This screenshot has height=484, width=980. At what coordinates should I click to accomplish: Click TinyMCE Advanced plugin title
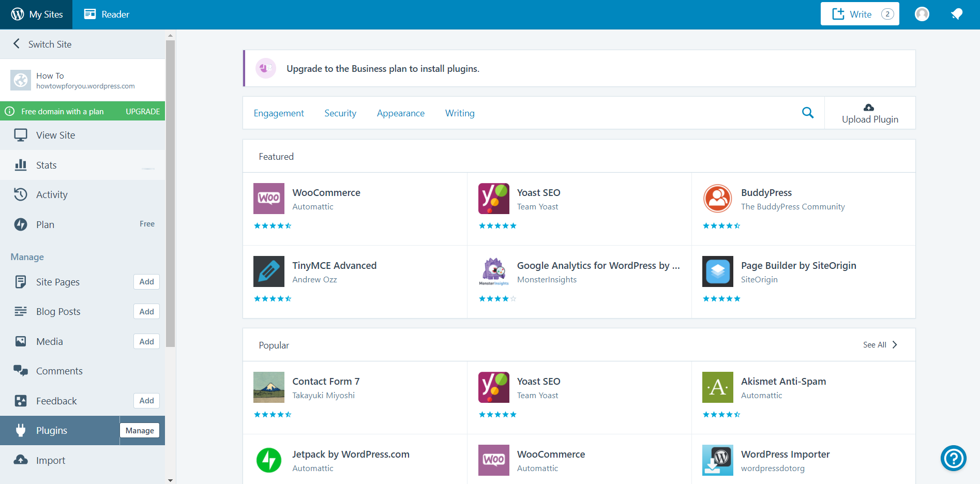tap(335, 265)
